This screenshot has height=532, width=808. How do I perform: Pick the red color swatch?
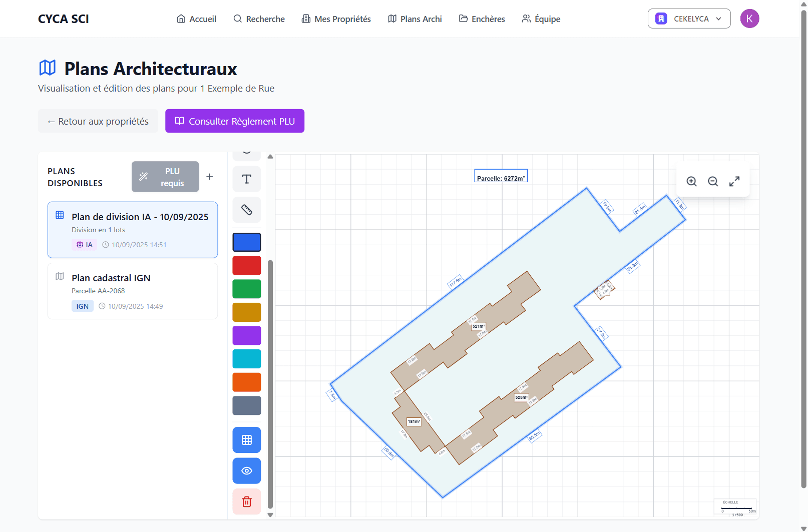click(246, 266)
